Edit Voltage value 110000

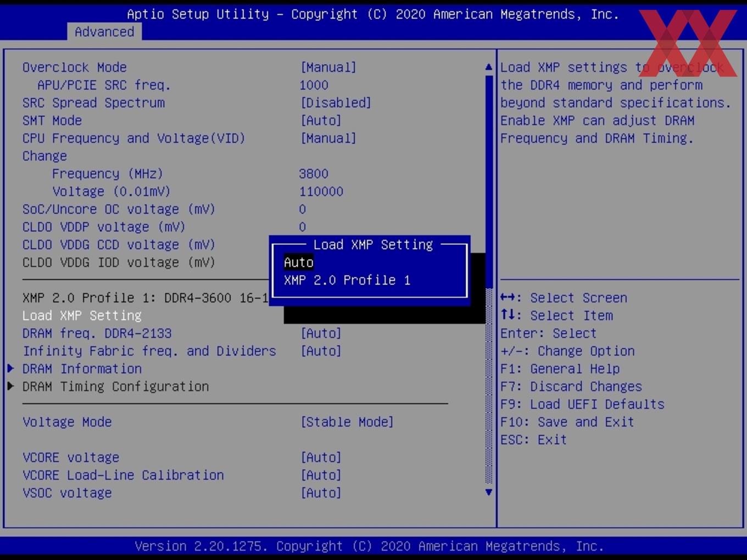point(321,192)
